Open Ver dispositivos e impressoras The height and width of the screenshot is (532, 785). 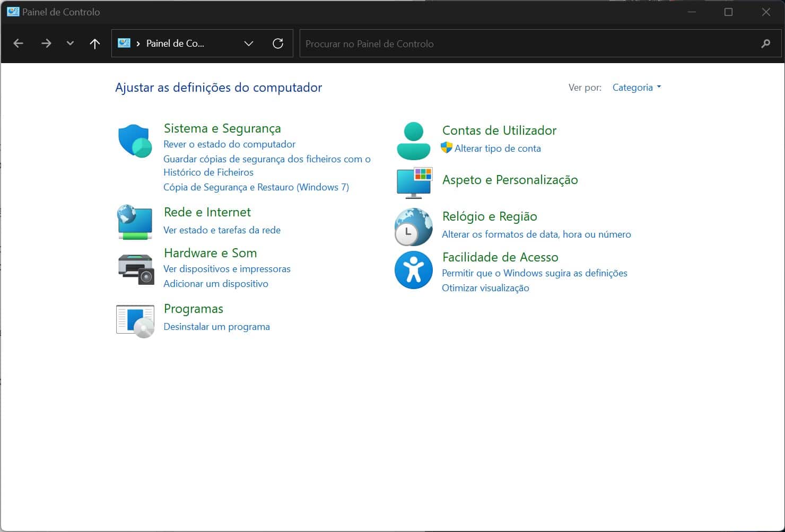point(226,269)
